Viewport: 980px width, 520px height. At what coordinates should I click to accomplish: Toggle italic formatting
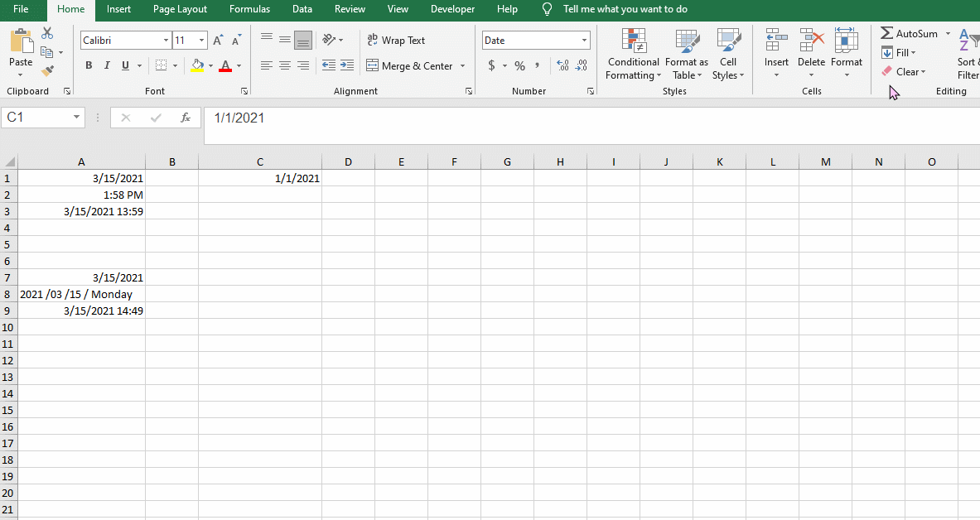106,65
